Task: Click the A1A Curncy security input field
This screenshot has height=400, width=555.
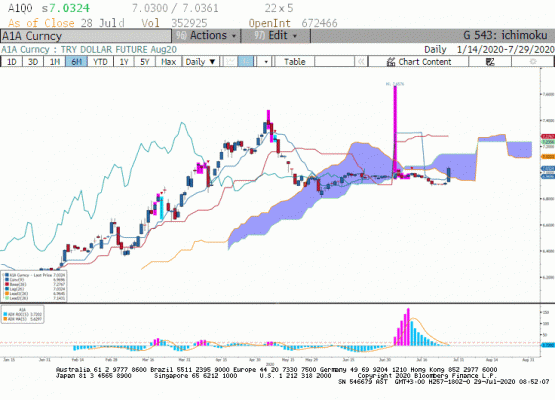Action: [x=86, y=36]
